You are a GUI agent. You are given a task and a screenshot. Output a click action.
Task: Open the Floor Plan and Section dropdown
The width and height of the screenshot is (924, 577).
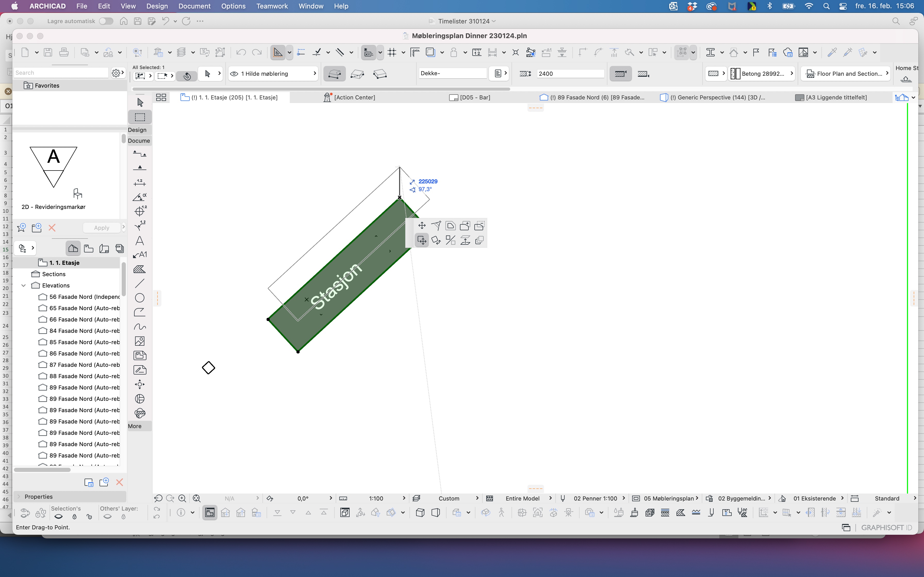pos(847,74)
